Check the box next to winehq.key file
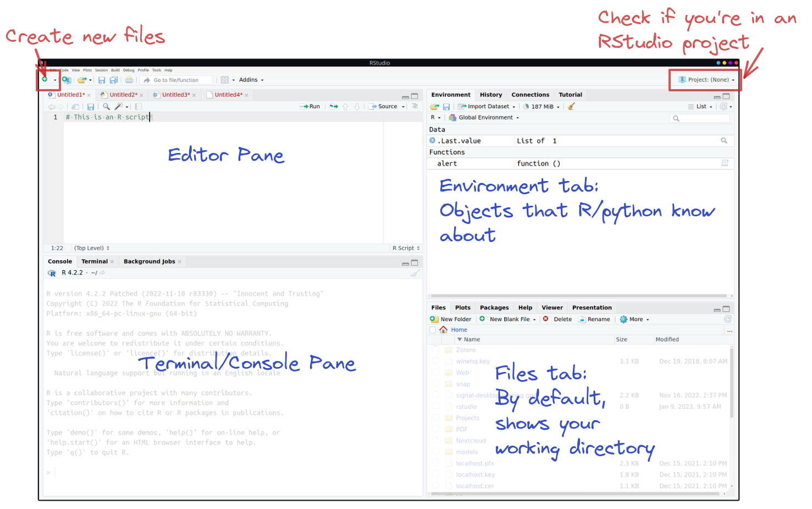Image resolution: width=812 pixels, height=509 pixels. click(435, 362)
